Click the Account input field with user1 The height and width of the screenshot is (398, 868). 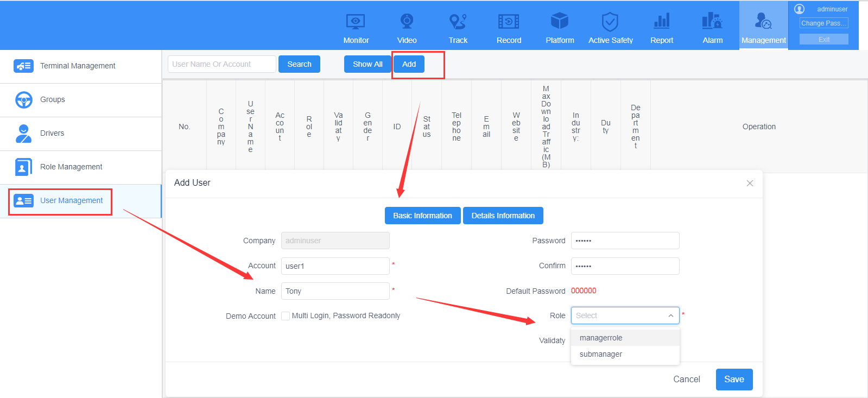(335, 266)
